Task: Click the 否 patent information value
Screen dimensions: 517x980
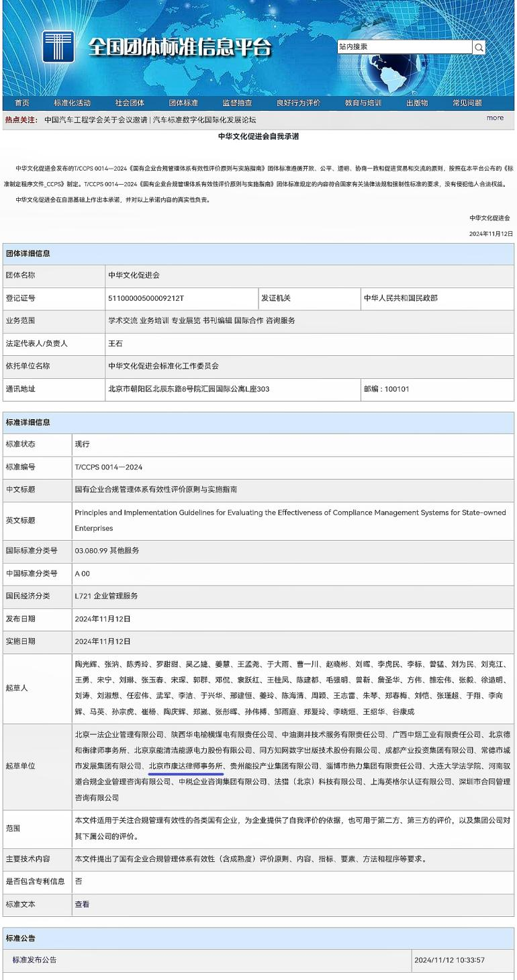Action: (x=79, y=881)
